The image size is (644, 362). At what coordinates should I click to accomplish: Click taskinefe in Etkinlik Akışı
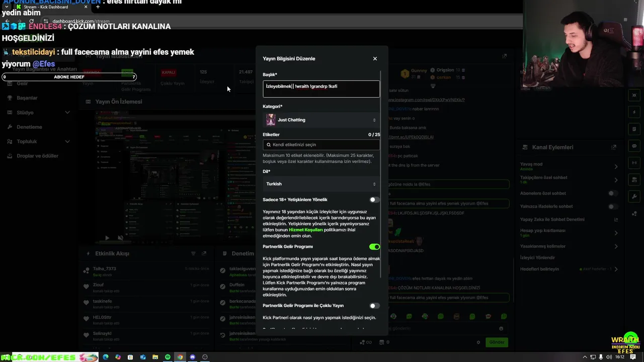click(x=102, y=301)
